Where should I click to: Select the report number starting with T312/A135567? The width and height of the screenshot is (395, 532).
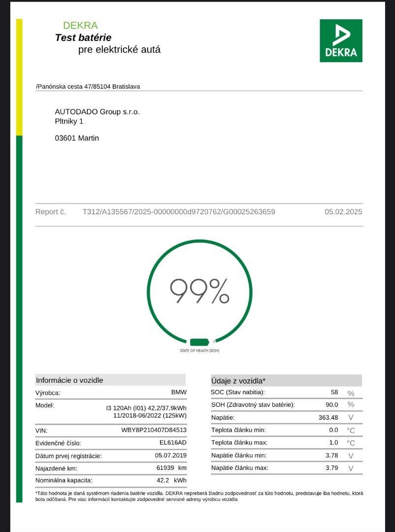pos(179,212)
